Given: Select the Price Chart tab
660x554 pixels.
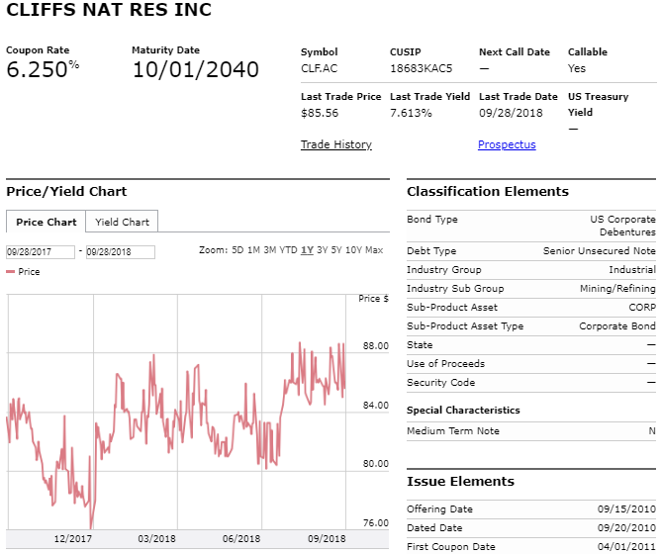Looking at the screenshot, I should (46, 222).
